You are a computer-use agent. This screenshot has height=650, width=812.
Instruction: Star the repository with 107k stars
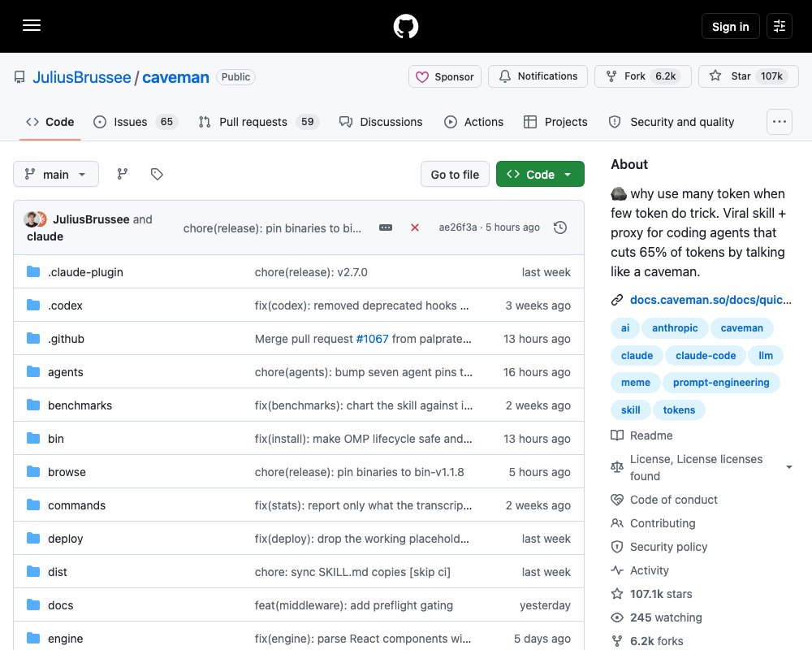[749, 76]
